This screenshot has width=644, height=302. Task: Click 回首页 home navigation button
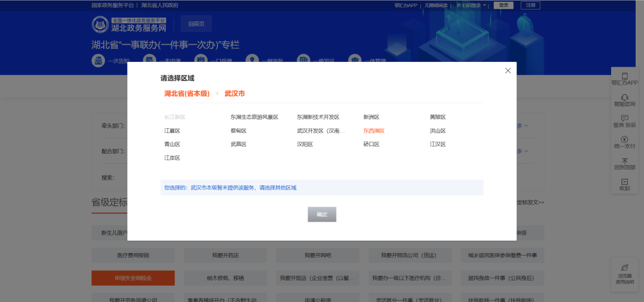pos(196,24)
